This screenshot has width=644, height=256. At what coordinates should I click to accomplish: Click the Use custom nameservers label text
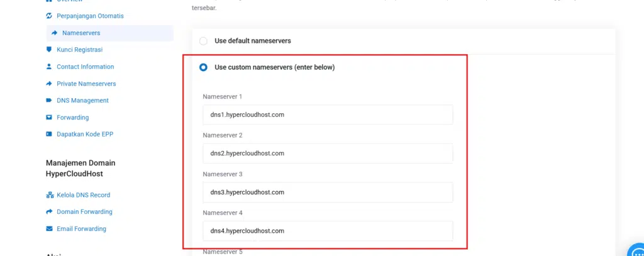click(275, 67)
